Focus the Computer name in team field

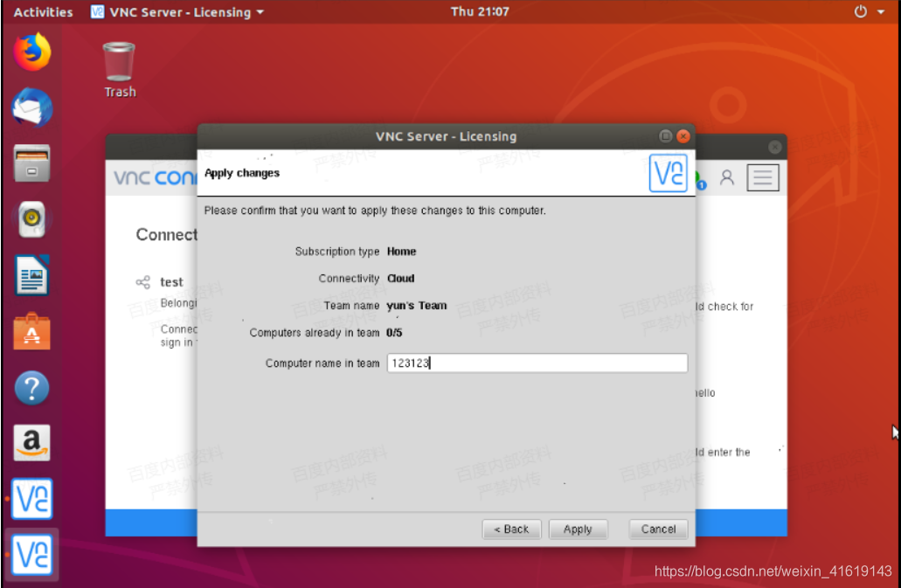[x=537, y=363]
